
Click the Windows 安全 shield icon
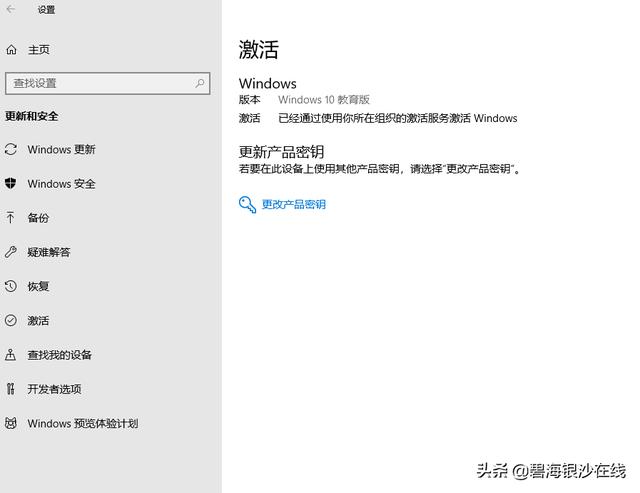11,184
